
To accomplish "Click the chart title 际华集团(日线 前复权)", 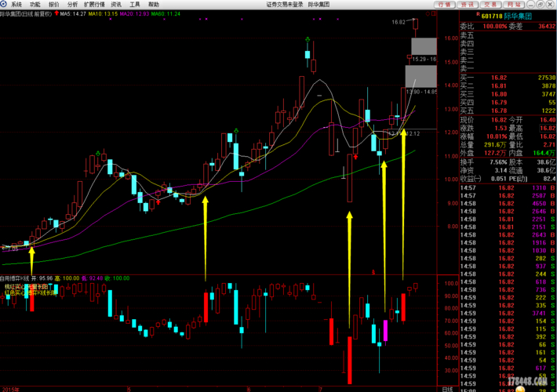I will point(26,14).
